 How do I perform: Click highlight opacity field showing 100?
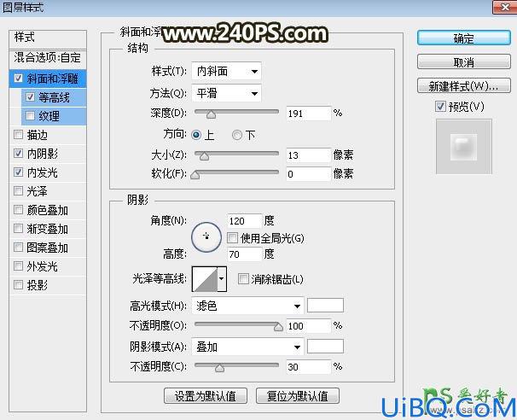tap(308, 326)
